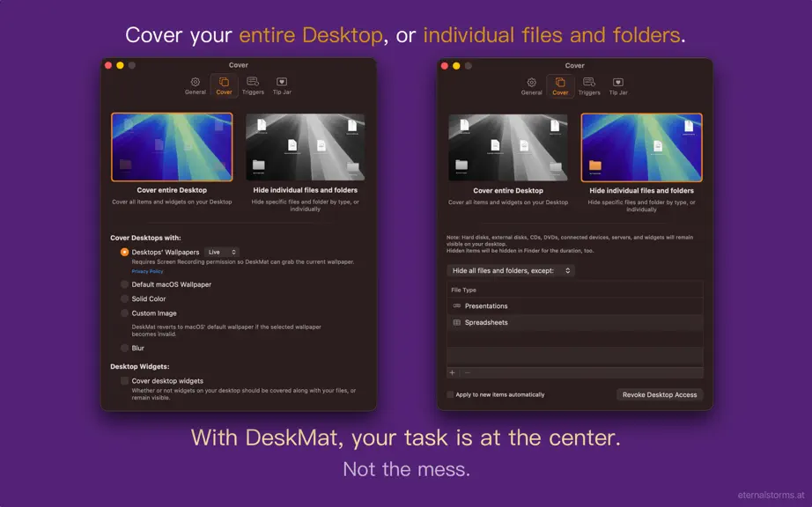Open Tip Jar icon in right window
This screenshot has height=507, width=812.
click(617, 82)
